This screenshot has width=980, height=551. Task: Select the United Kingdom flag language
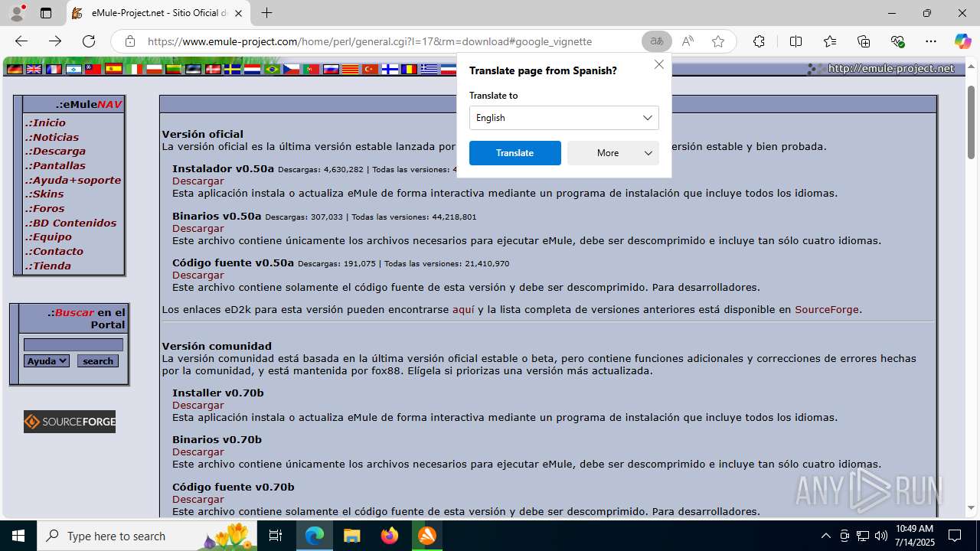pos(34,69)
